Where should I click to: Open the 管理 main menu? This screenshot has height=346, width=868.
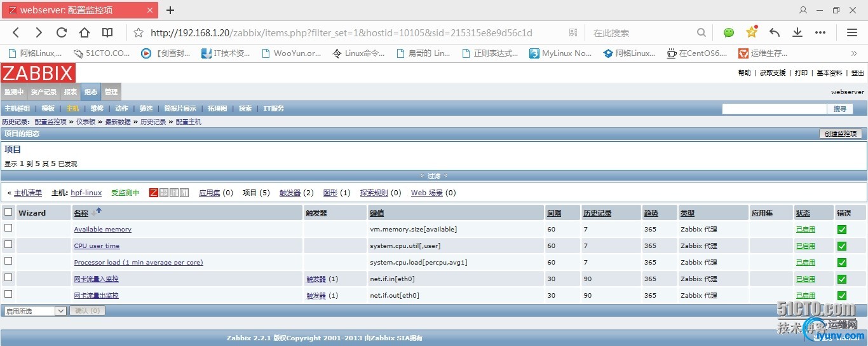[x=111, y=92]
